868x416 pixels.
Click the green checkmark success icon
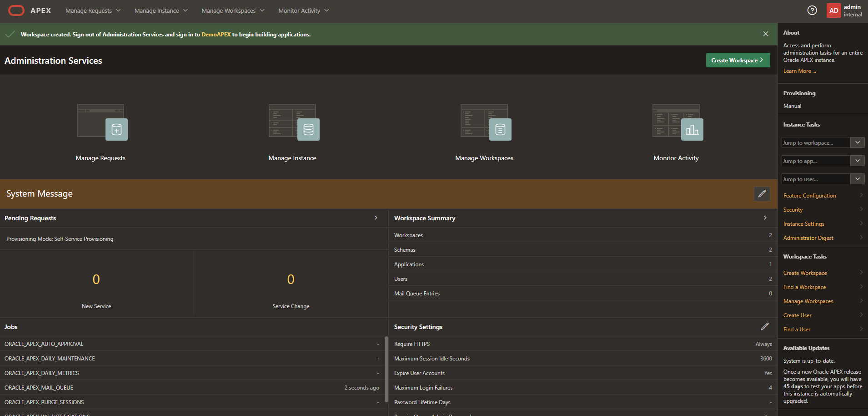coord(10,34)
